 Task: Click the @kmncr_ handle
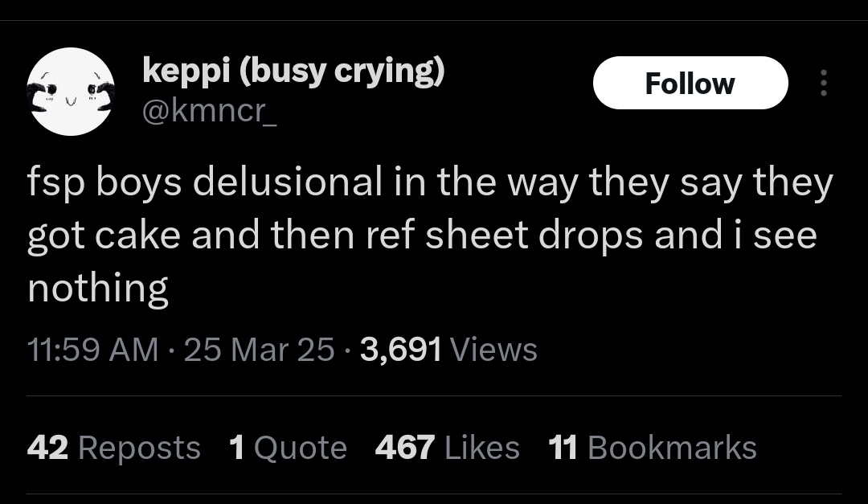(x=209, y=110)
